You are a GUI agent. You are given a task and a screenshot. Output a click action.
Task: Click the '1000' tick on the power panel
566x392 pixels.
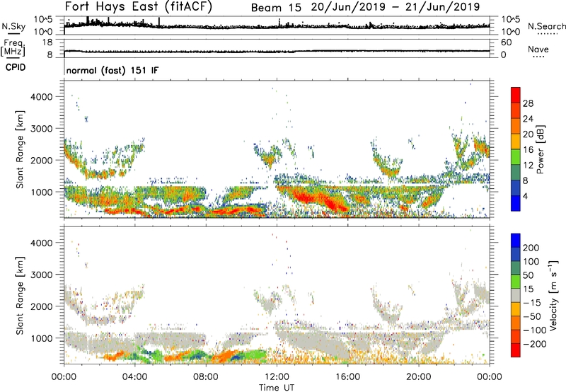click(41, 192)
